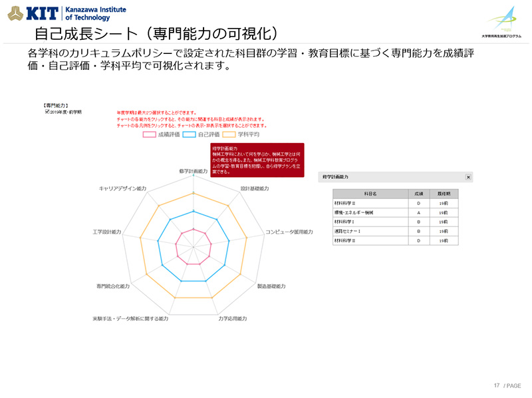Viewport: 532px width, 398px height.
Task: Click the 修学計画能力 panel header title
Action: (335, 177)
